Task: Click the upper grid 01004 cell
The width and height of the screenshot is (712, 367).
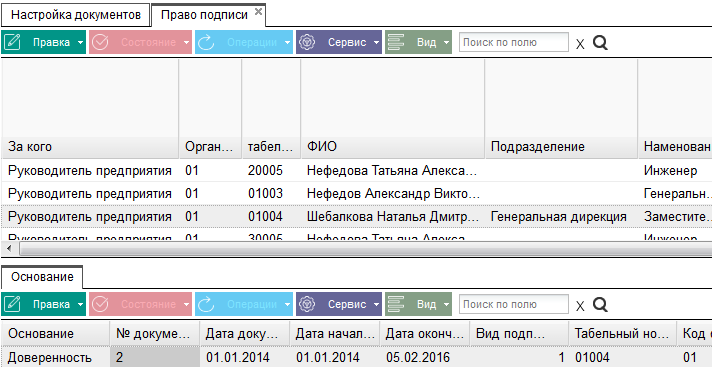Action: [x=271, y=217]
